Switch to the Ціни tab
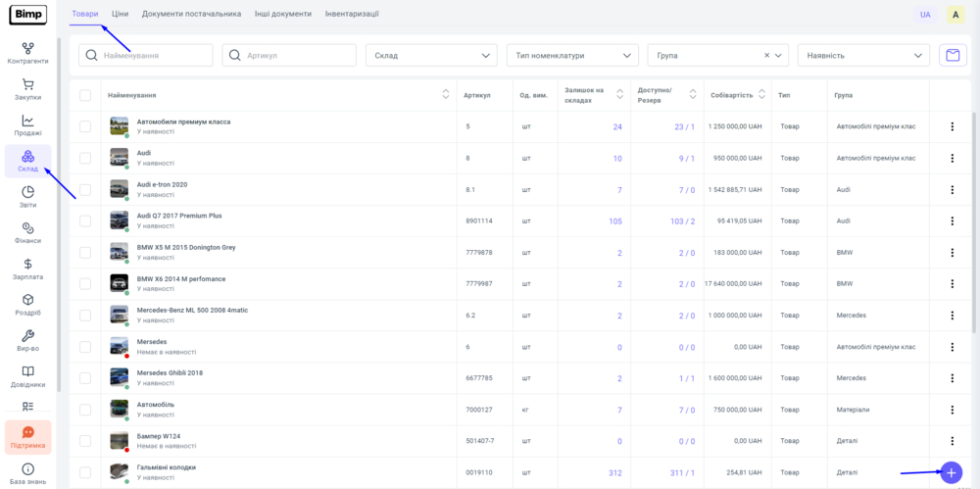 [120, 14]
